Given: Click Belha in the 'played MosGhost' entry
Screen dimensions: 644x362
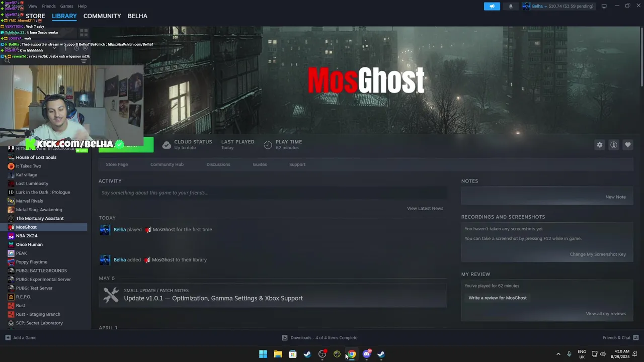Looking at the screenshot, I should click(x=120, y=229).
